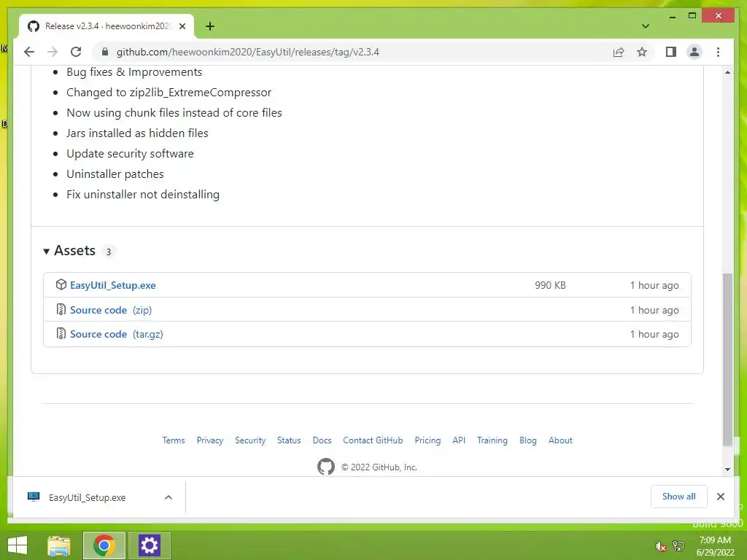Open the gear settings app in taskbar
The height and width of the screenshot is (560, 747).
[x=149, y=545]
